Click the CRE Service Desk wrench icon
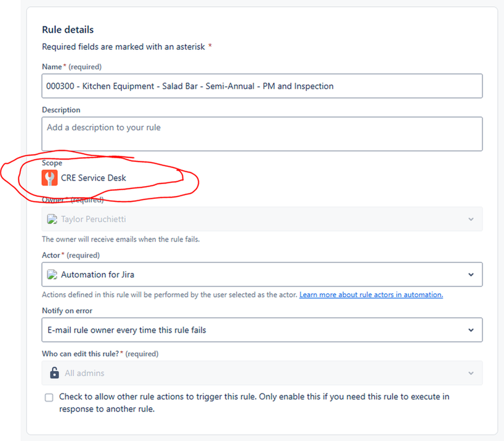Screen dimensions: 504x441 [49, 178]
